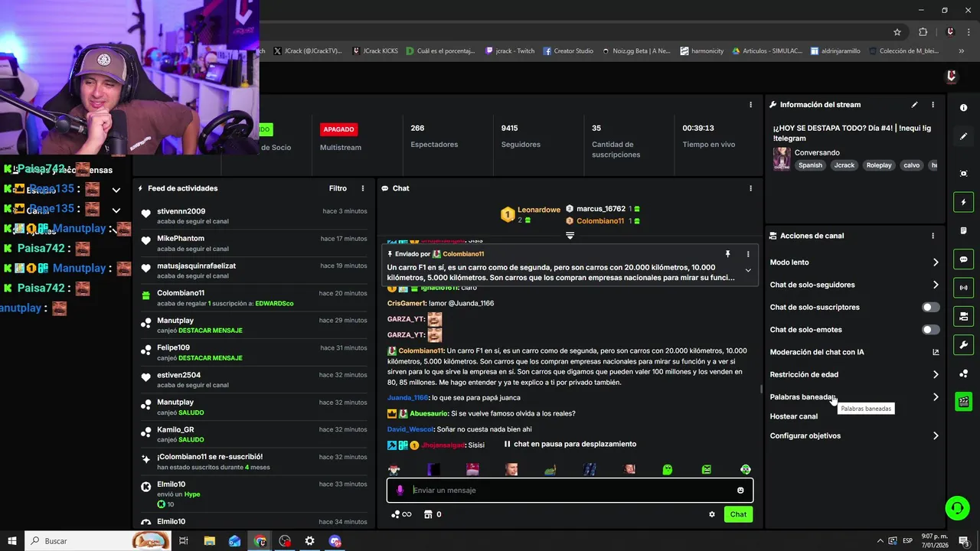Edit stream information with the pencil icon
980x551 pixels.
914,105
